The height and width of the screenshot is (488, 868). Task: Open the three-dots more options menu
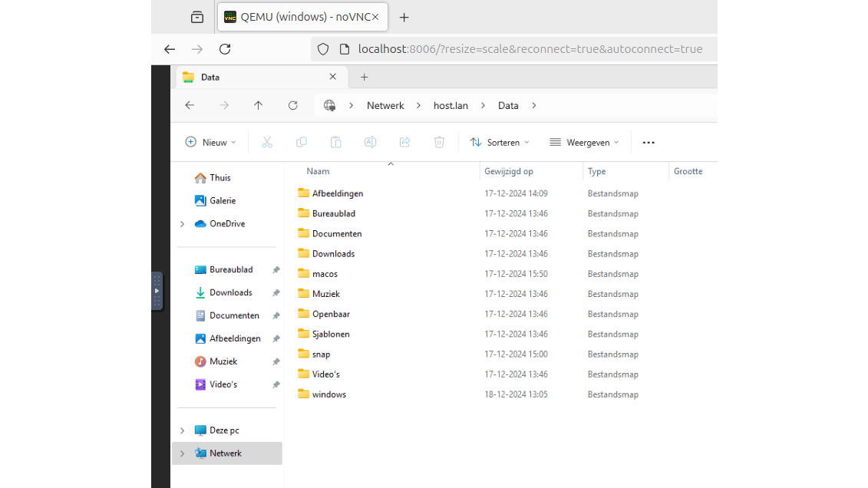coord(649,142)
